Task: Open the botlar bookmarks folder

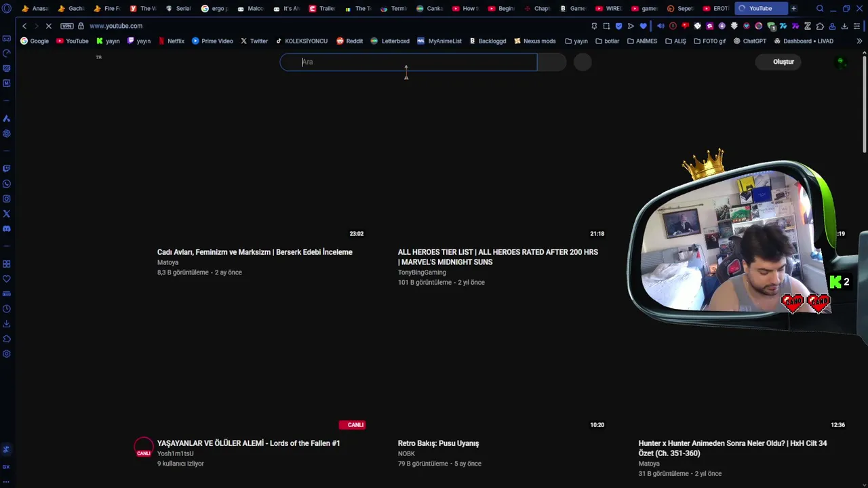Action: [608, 41]
